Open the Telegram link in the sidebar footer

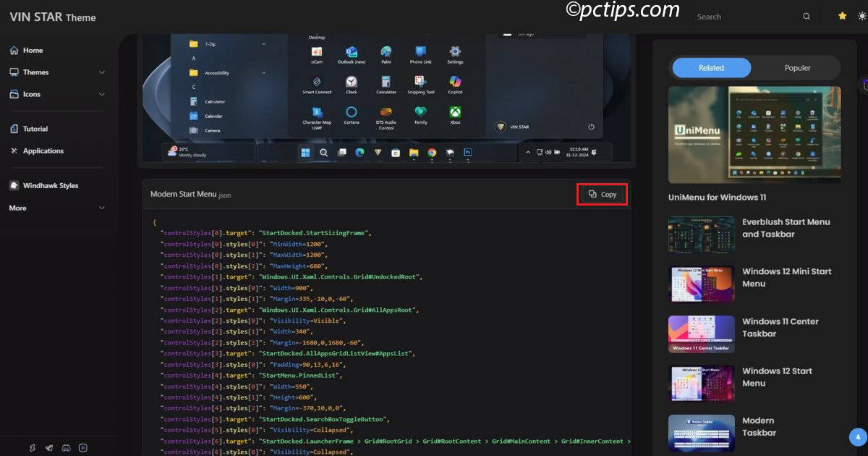[48, 448]
